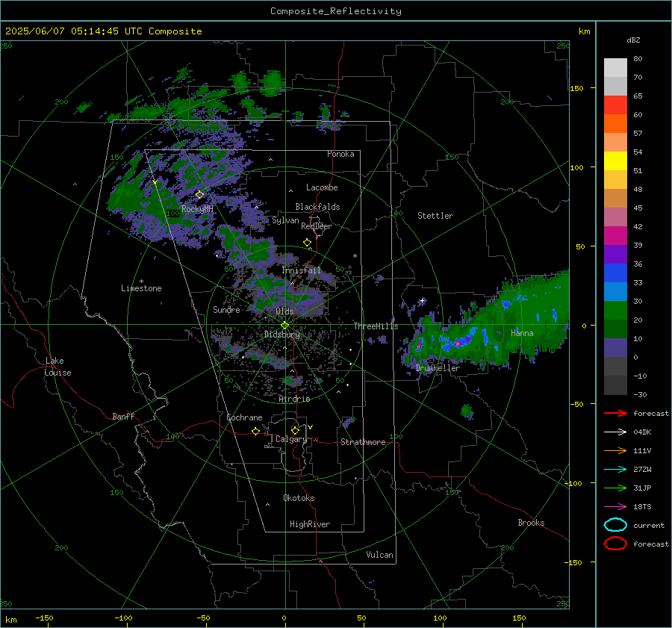Screen dimensions: 672x628
Task: Click the Drumheller label
Action: 438,368
